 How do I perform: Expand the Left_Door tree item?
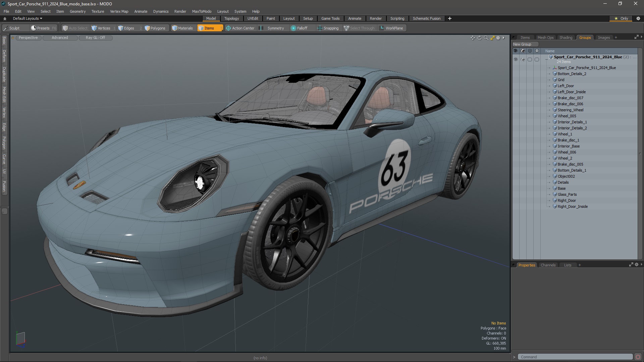549,86
